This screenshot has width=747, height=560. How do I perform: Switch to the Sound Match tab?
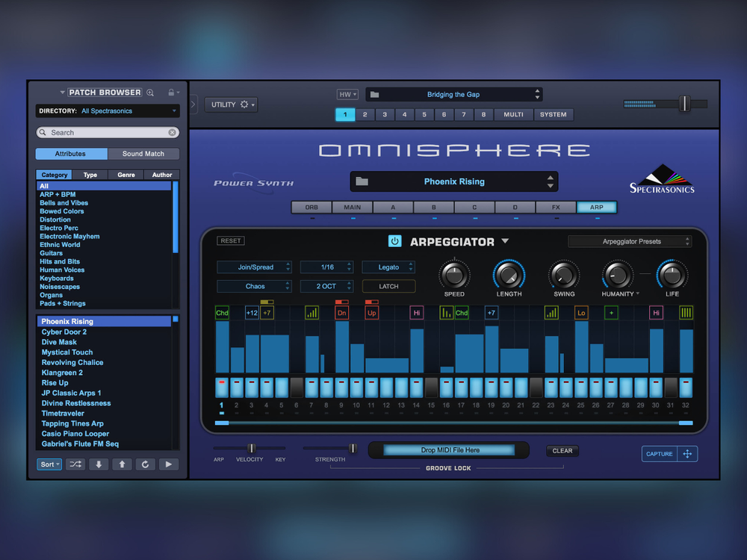(143, 154)
